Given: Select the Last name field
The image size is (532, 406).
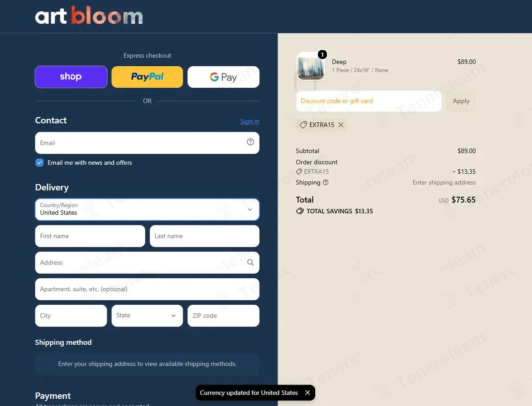Looking at the screenshot, I should (x=205, y=236).
